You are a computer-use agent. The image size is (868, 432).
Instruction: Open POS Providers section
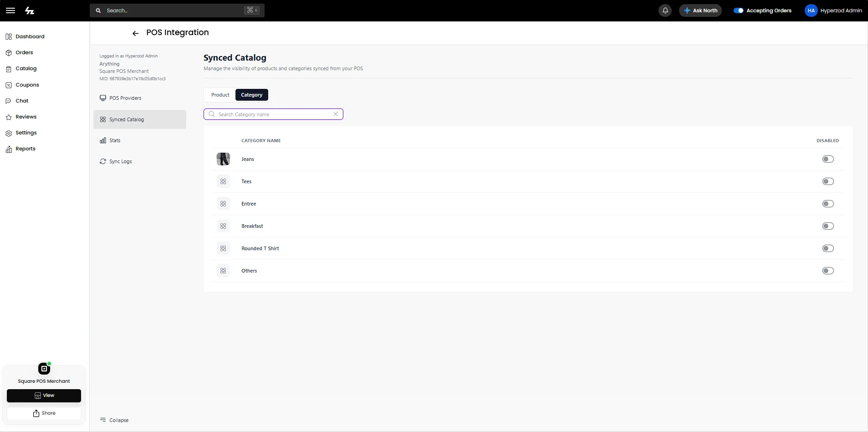pyautogui.click(x=140, y=98)
